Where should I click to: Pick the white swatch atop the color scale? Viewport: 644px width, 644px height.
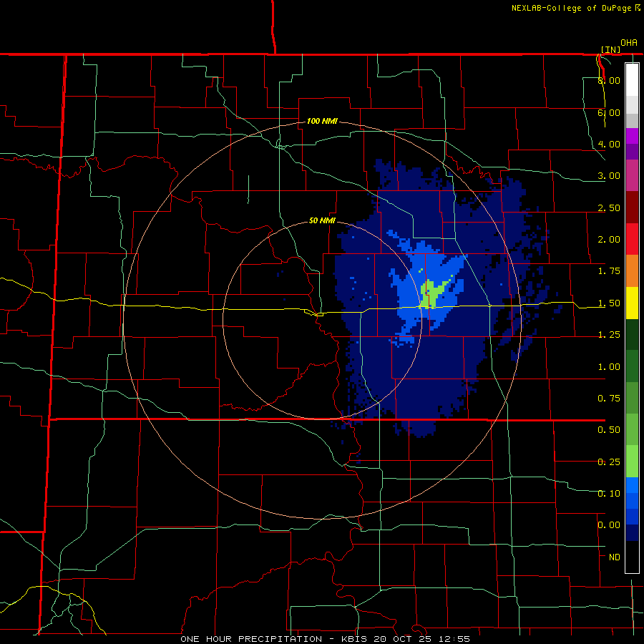point(632,79)
